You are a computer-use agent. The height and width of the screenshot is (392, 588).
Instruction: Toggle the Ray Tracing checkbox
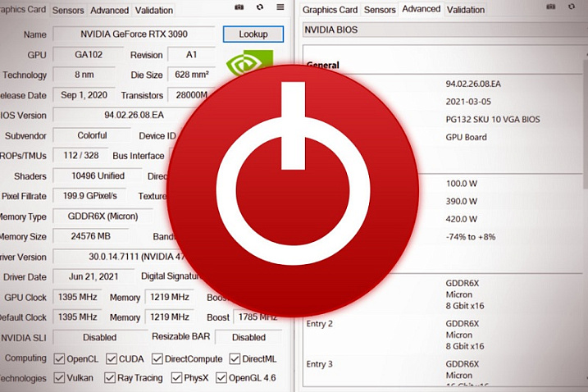pyautogui.click(x=110, y=377)
